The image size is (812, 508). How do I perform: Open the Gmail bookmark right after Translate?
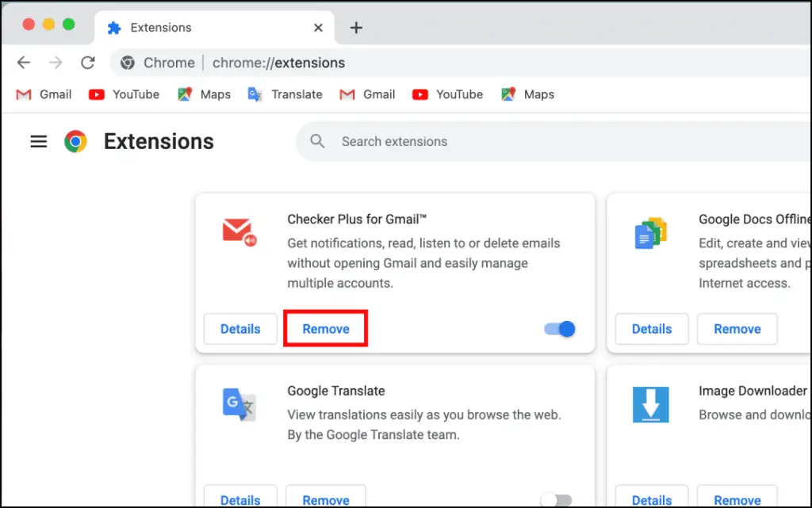click(x=368, y=94)
